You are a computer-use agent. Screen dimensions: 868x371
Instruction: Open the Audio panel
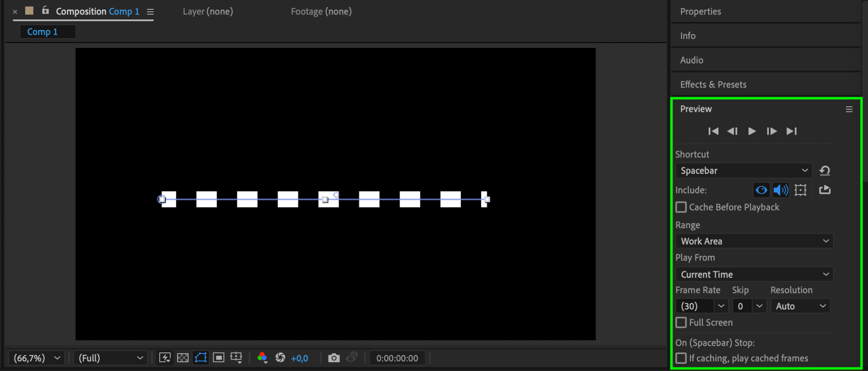692,60
